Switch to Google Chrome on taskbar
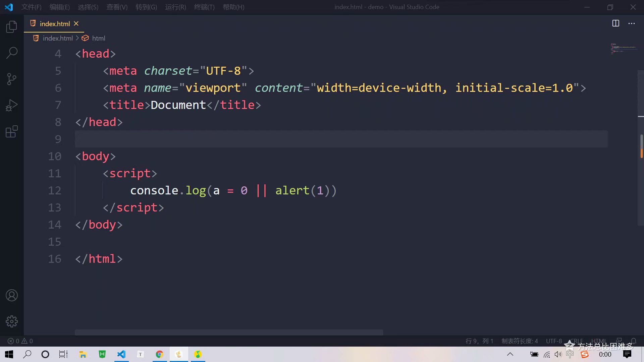The image size is (644, 362). 160,354
